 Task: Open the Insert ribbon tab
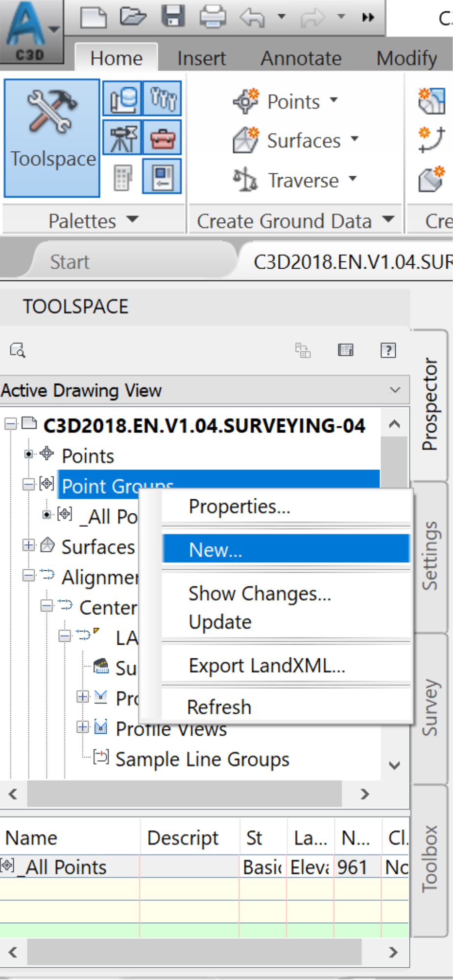(201, 58)
